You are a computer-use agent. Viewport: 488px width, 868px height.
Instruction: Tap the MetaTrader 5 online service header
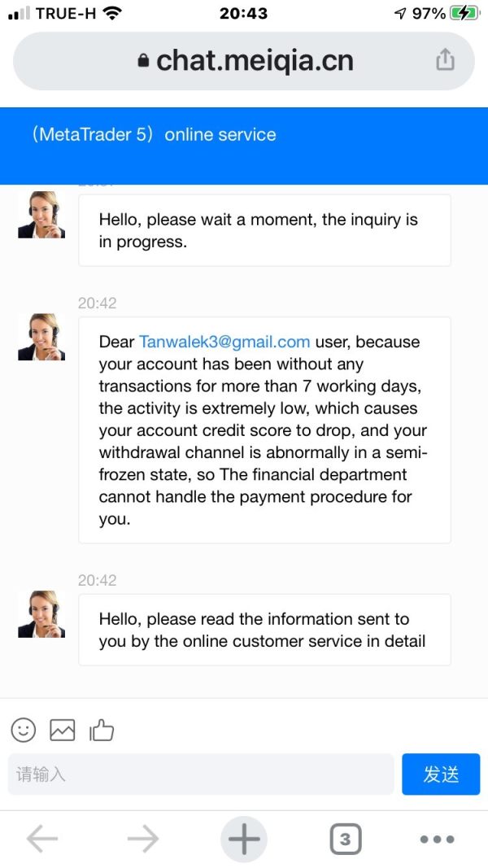coord(155,135)
